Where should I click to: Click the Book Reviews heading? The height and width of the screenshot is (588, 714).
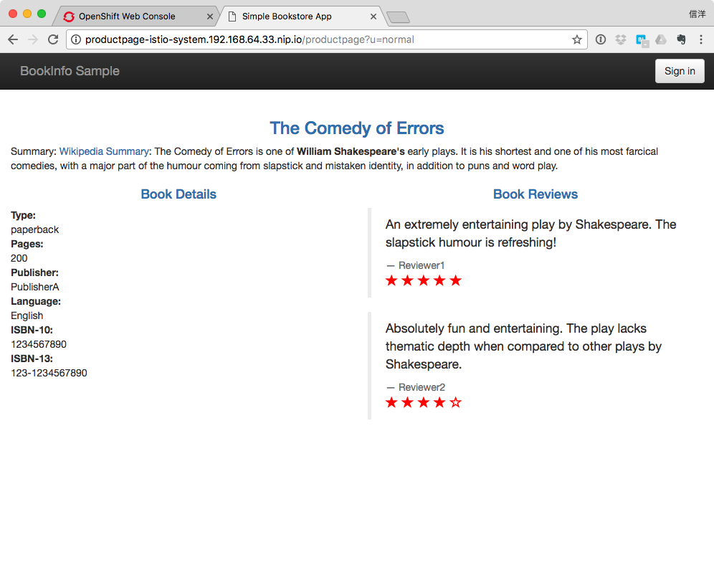[535, 194]
